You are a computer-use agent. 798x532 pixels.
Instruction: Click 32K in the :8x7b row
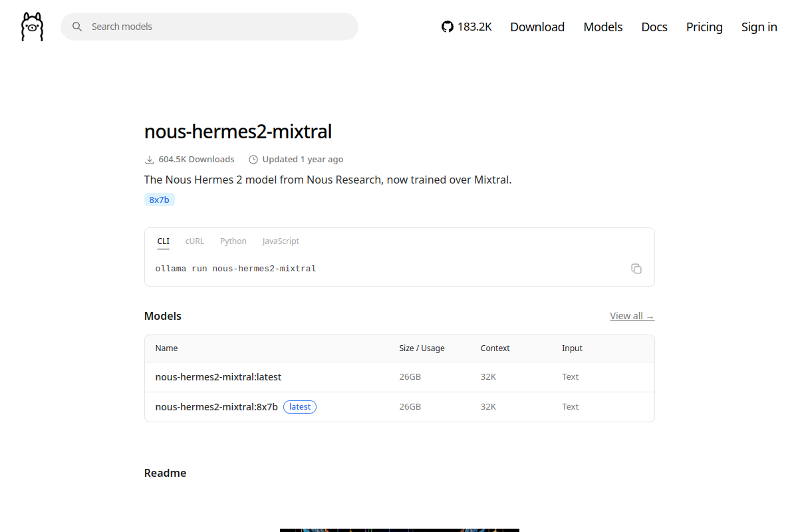(x=488, y=406)
